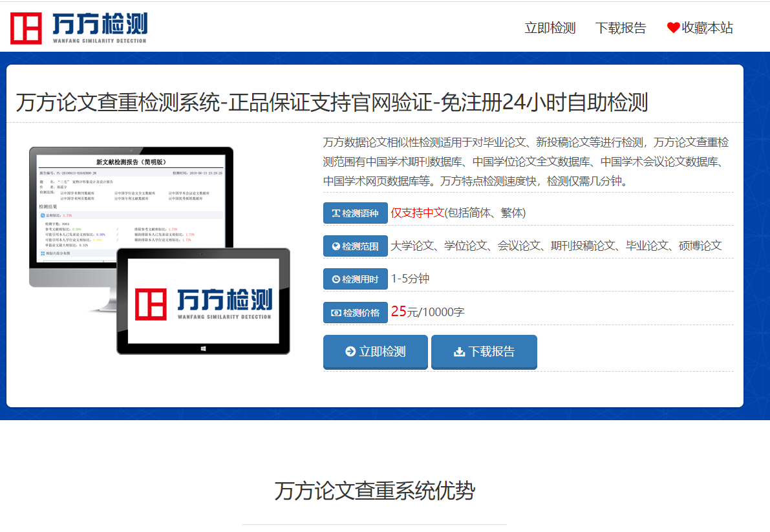Click the text-height icon on 检测语种 badge

(x=336, y=213)
